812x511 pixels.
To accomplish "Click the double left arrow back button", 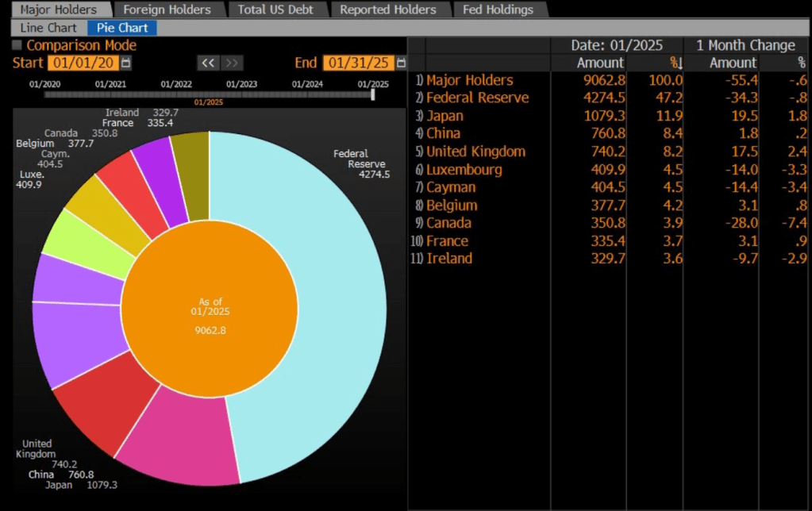I will 208,63.
